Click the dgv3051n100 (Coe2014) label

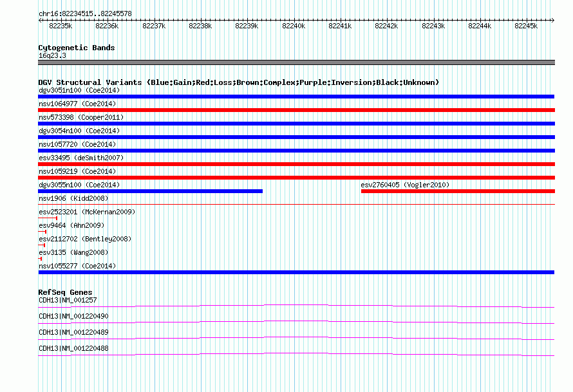click(x=79, y=90)
